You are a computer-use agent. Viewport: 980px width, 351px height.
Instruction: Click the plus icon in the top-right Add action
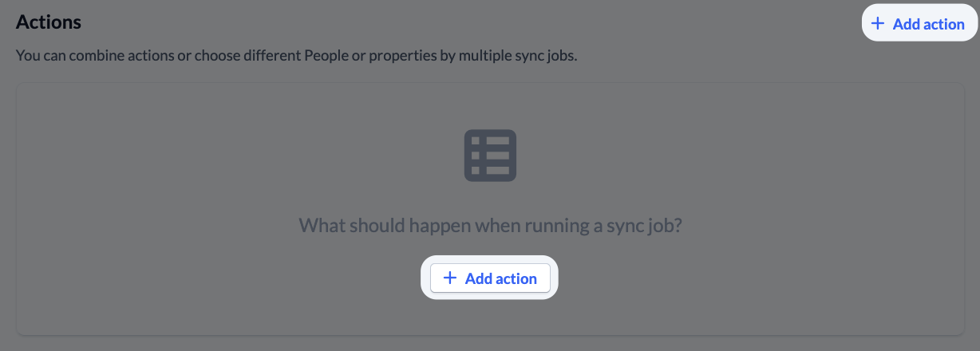[878, 24]
